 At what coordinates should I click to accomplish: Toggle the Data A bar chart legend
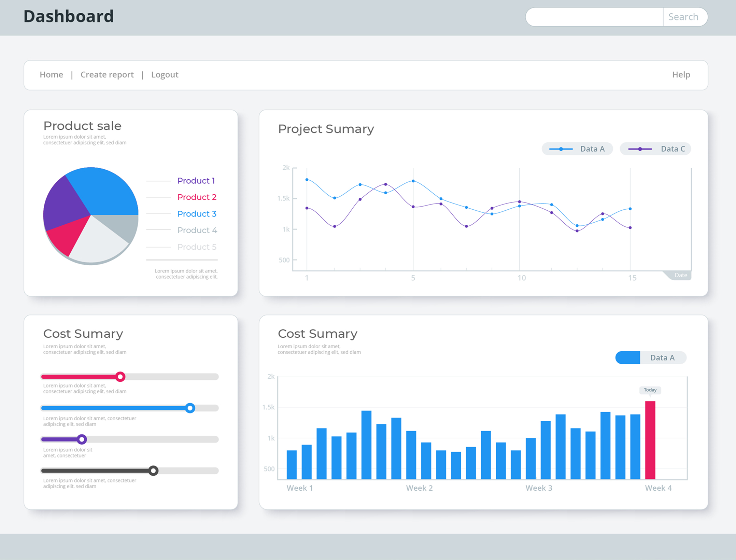tap(651, 358)
